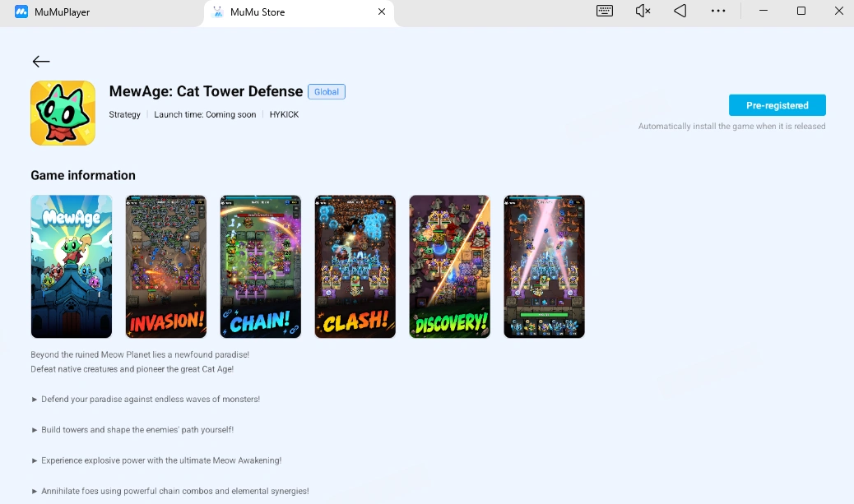Screen dimensions: 854x504
Task: Open the INVASION! screenshot thumbnail
Action: pyautogui.click(x=166, y=266)
